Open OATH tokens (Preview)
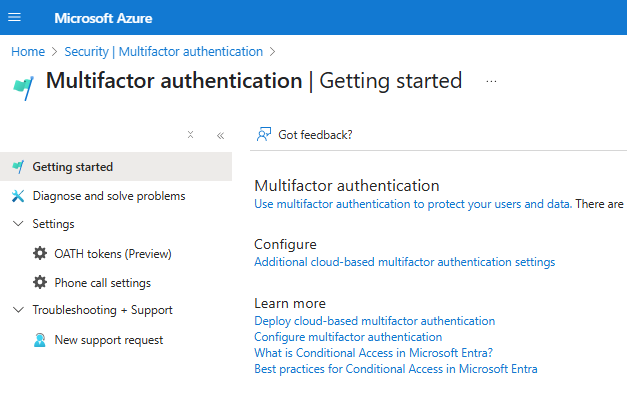The width and height of the screenshot is (627, 415). pyautogui.click(x=113, y=254)
